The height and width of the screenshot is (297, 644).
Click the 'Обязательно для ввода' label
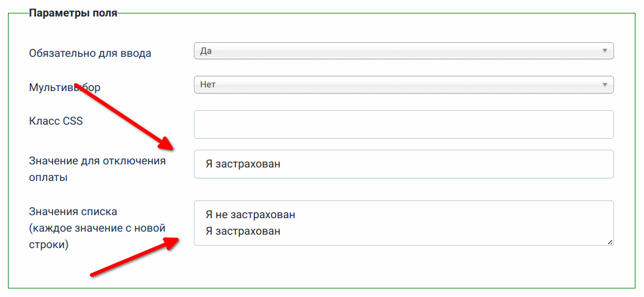click(90, 53)
